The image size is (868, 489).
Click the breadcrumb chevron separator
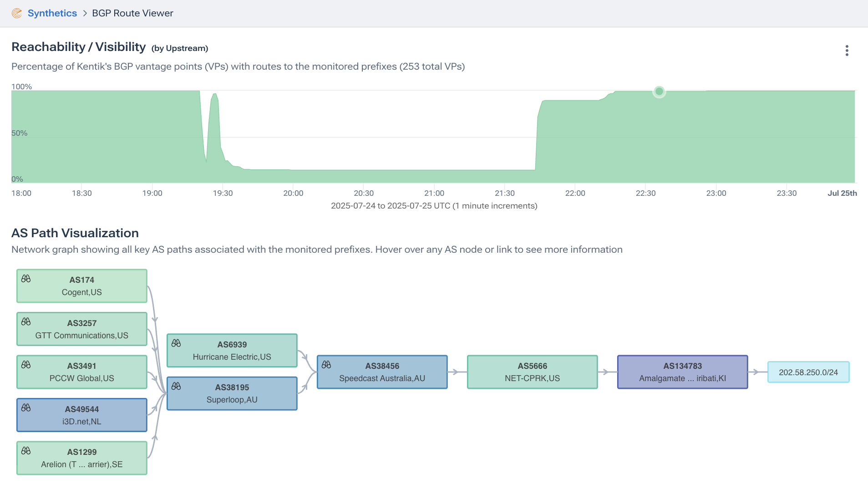tap(85, 13)
